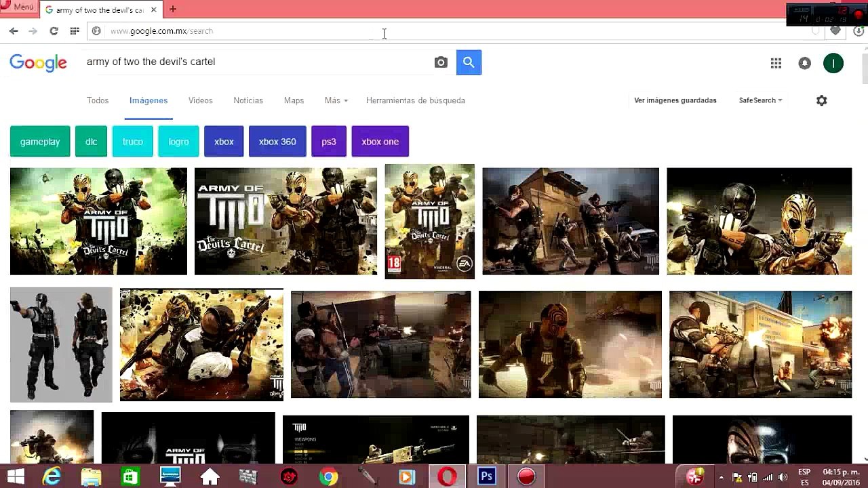Show hidden system tray icons
The height and width of the screenshot is (488, 868).
pos(720,477)
